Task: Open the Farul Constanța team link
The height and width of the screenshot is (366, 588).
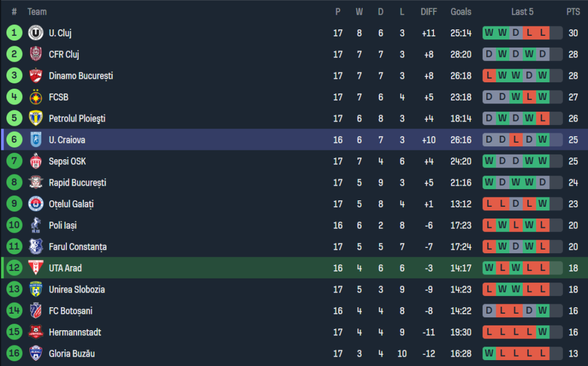Action: click(x=78, y=247)
